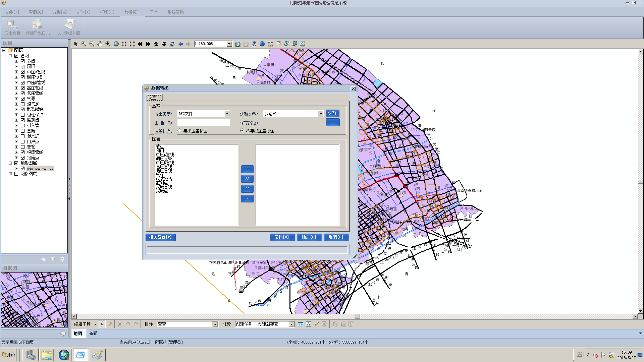
Task: Click GPS数据入库 icon
Action: [69, 27]
